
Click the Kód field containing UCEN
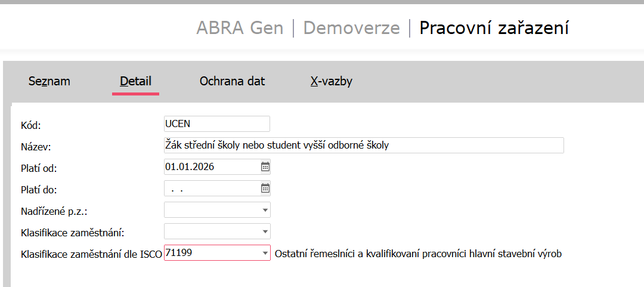pos(216,124)
